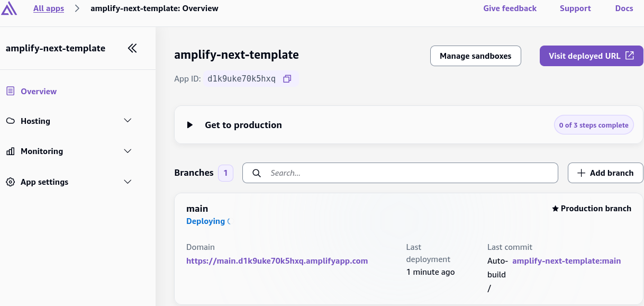This screenshot has width=644, height=306.
Task: Open the main branch title
Action: tap(197, 209)
